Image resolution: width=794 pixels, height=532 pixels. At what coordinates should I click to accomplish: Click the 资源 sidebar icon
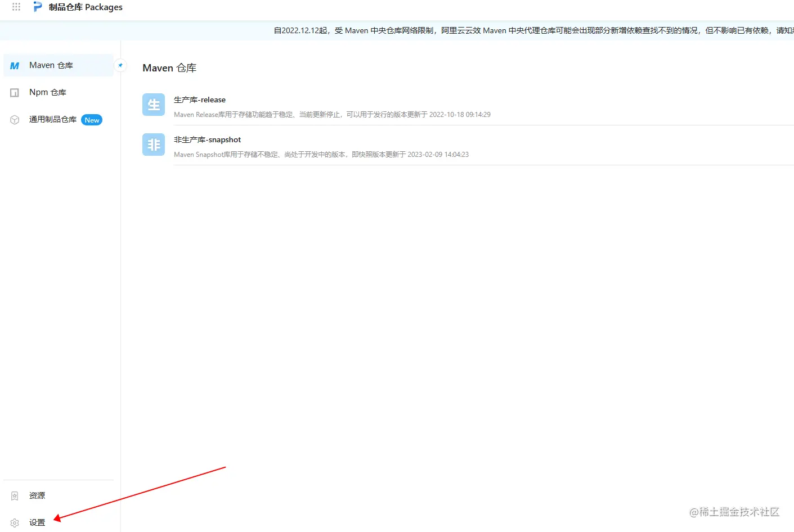point(15,496)
